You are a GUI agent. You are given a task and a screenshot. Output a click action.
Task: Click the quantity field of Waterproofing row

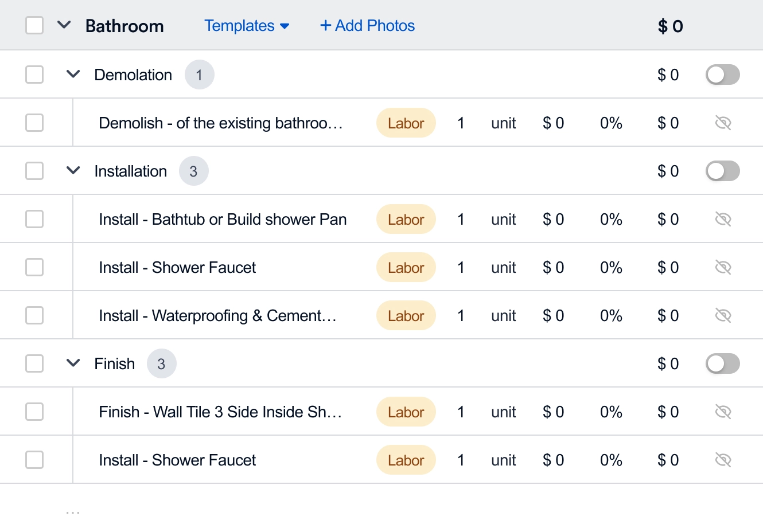(x=461, y=315)
